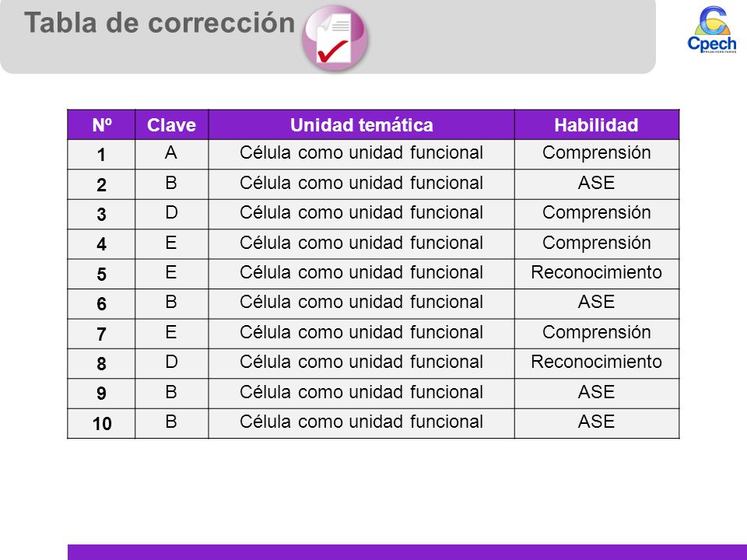Click Reconocimiento skill in row 5
The image size is (747, 560).
[597, 272]
